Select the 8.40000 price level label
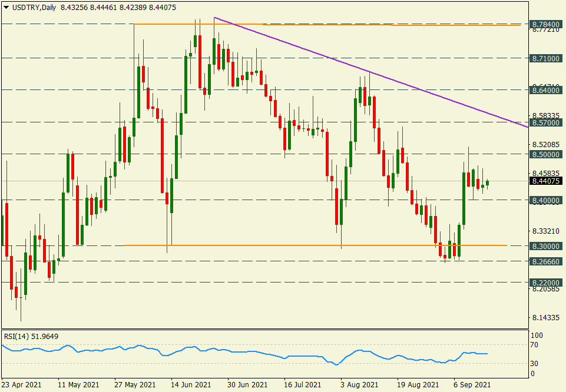 pyautogui.click(x=546, y=200)
